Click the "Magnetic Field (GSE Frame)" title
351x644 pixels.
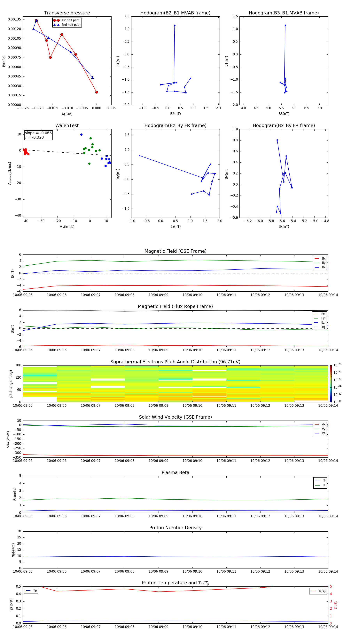click(175, 251)
